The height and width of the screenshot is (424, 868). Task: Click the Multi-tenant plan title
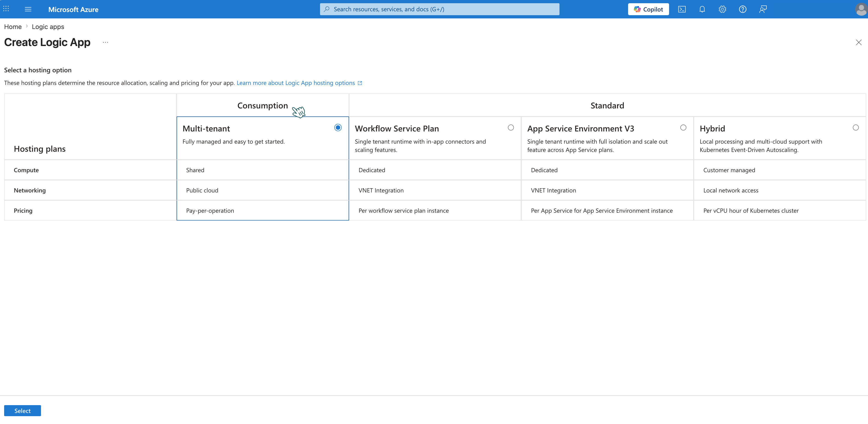click(x=206, y=128)
